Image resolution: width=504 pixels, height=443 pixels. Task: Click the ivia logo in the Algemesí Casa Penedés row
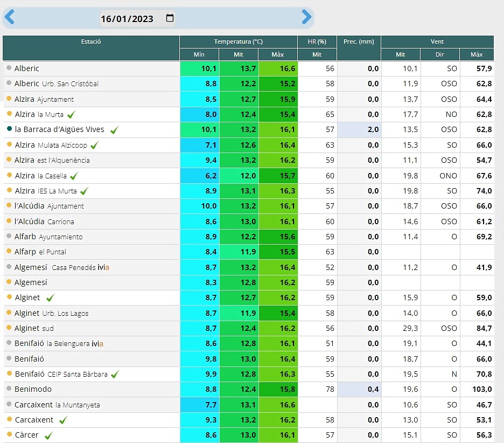(x=103, y=267)
